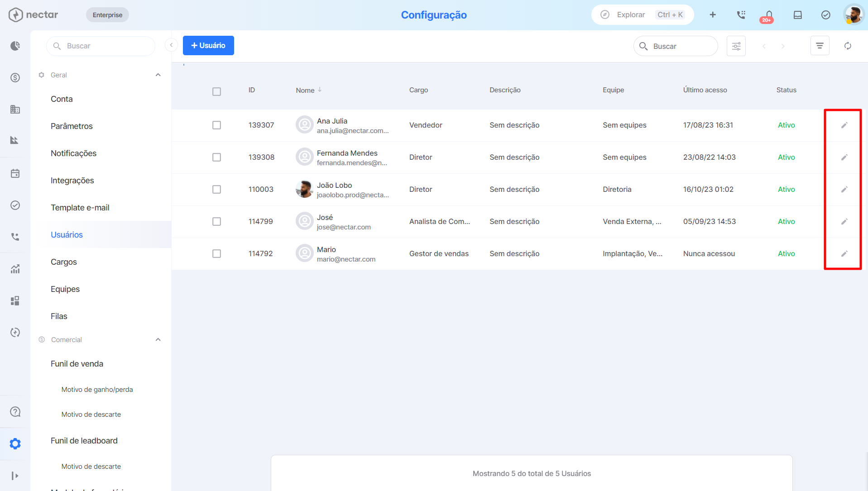
Task: Open the list view options icon
Action: pos(820,46)
